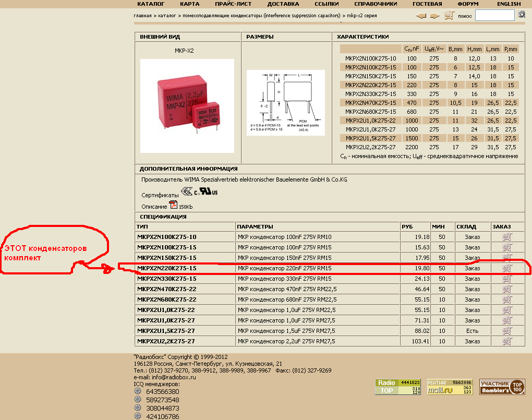Screen dimensions: 532x420
Task: Add MKPX2N330K275-15 to cart
Action: (507, 279)
